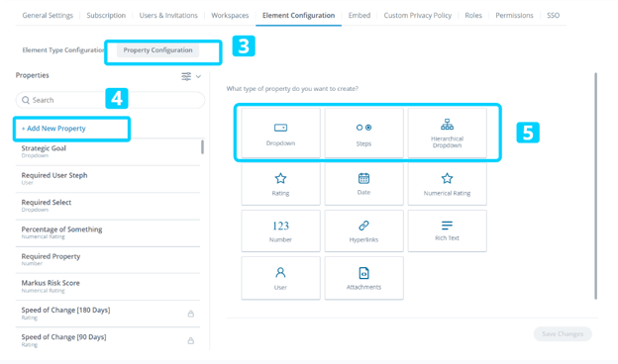The width and height of the screenshot is (618, 364).
Task: Pick the Hierarchical Dropdown property type
Action: tap(447, 133)
